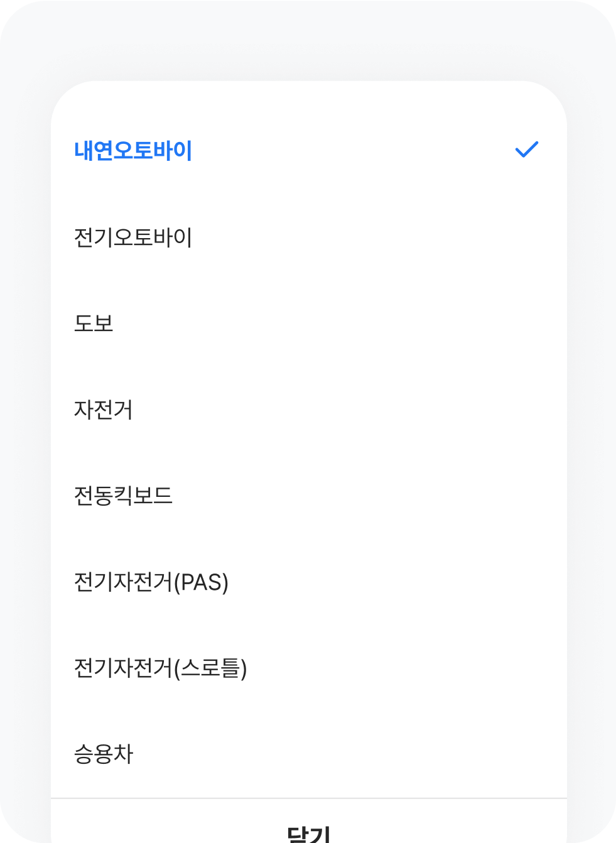Tap the currently selected blue option label
The image size is (616, 843).
tap(133, 151)
